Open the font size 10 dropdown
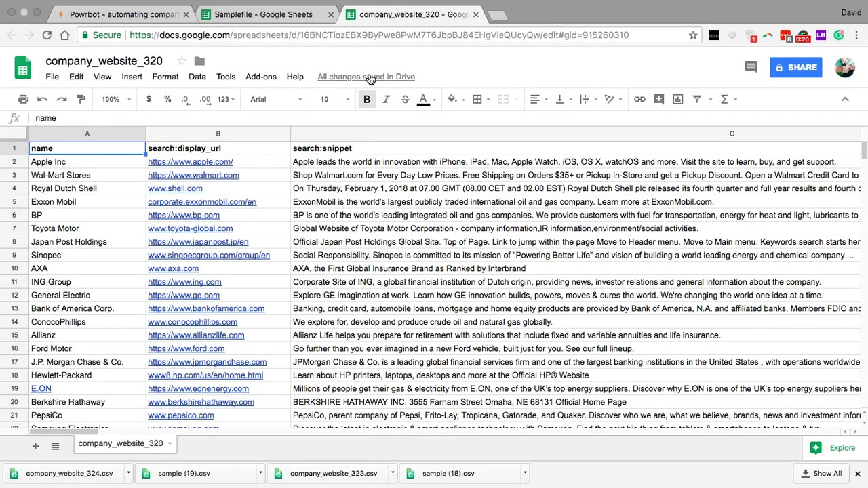The image size is (868, 488). 336,99
